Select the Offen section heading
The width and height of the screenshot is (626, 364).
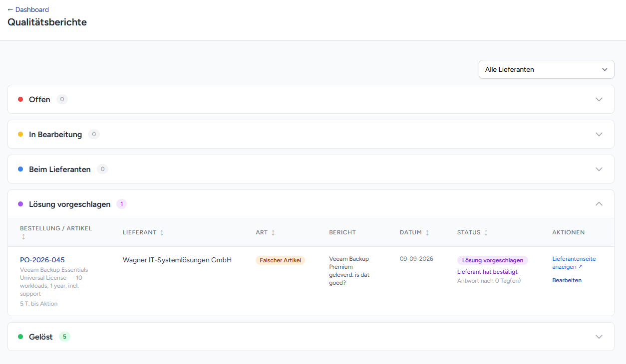coord(39,99)
